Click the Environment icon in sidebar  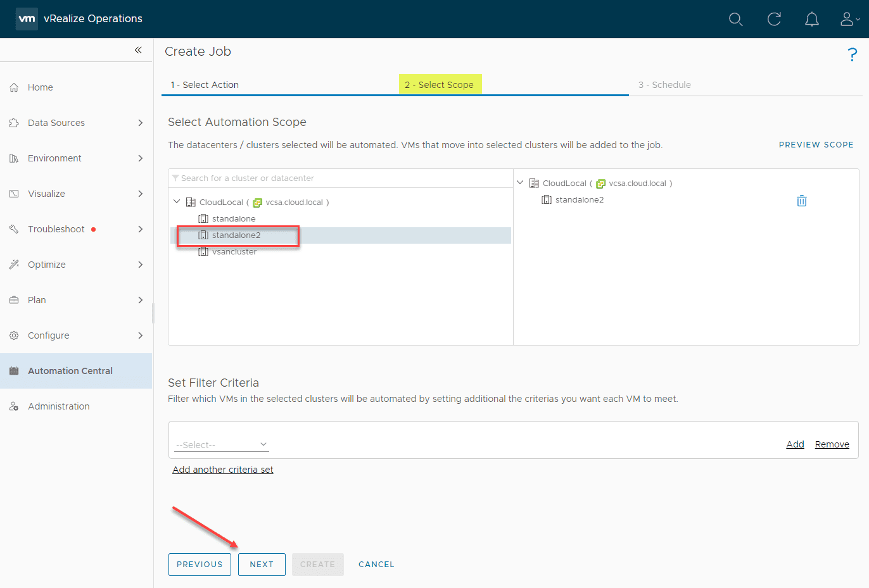14,158
